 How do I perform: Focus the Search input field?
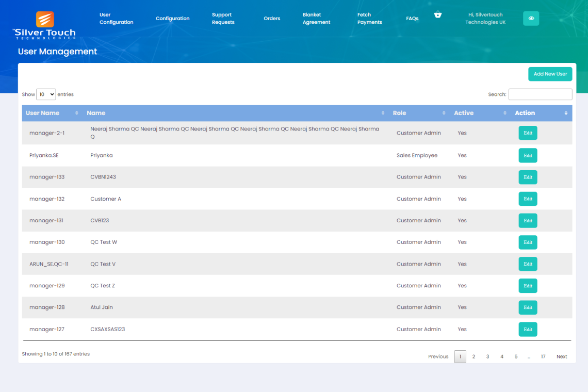coord(540,94)
